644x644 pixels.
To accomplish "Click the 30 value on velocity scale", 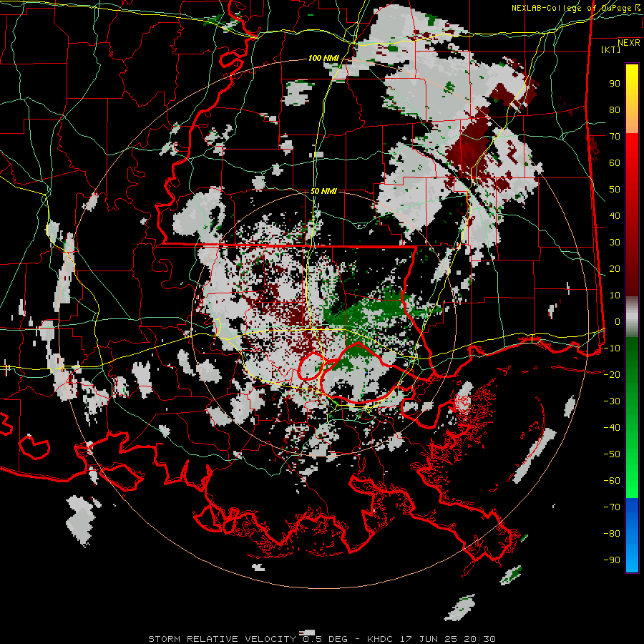I will coord(615,243).
